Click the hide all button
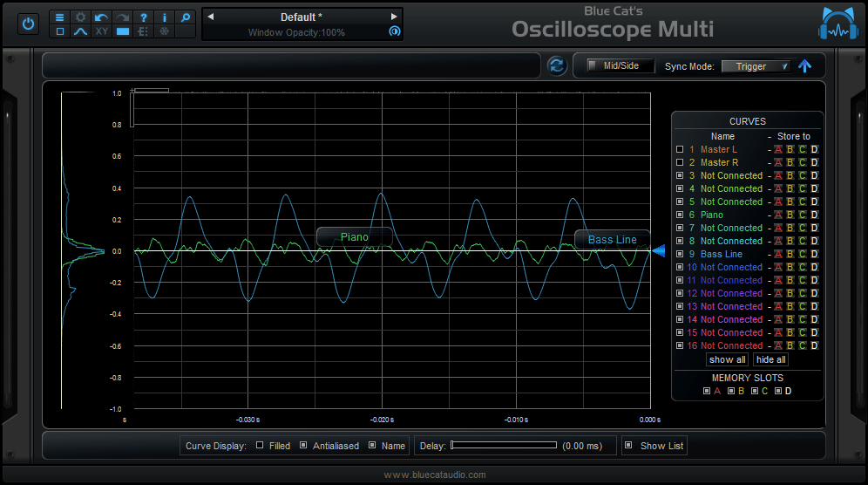868x485 pixels. (x=770, y=359)
